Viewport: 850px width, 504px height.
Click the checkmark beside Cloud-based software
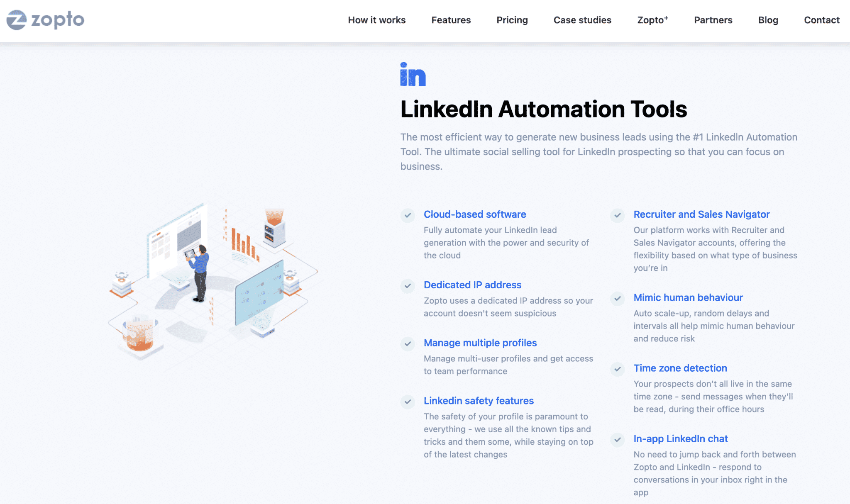pos(408,216)
